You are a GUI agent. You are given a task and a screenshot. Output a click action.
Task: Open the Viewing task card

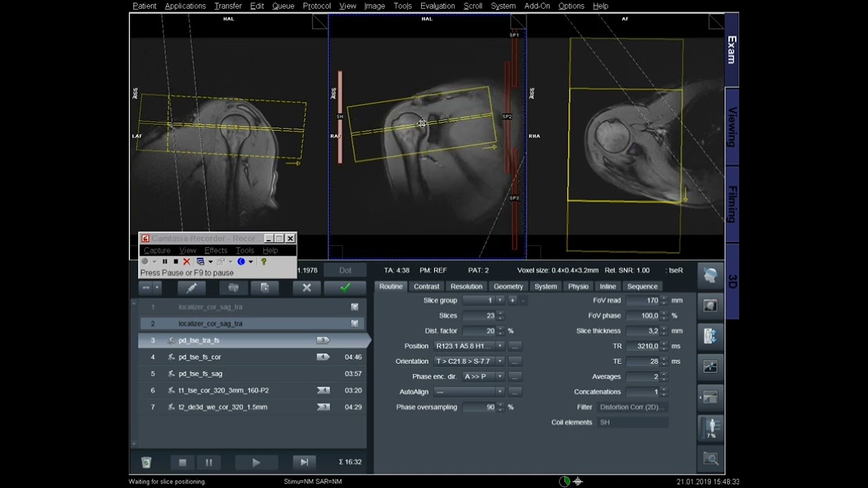732,127
